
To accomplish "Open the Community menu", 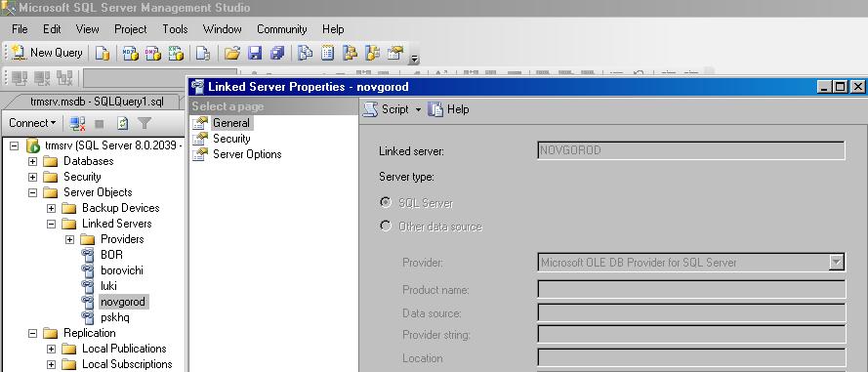I will click(282, 29).
